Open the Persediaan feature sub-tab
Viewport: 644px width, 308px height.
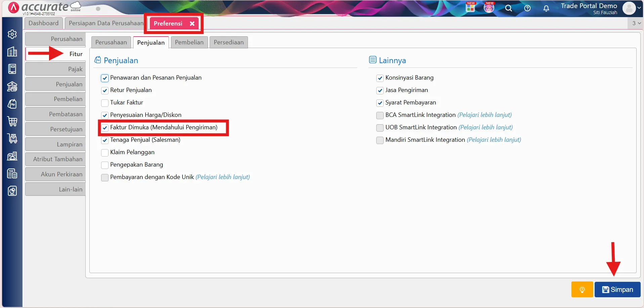228,42
